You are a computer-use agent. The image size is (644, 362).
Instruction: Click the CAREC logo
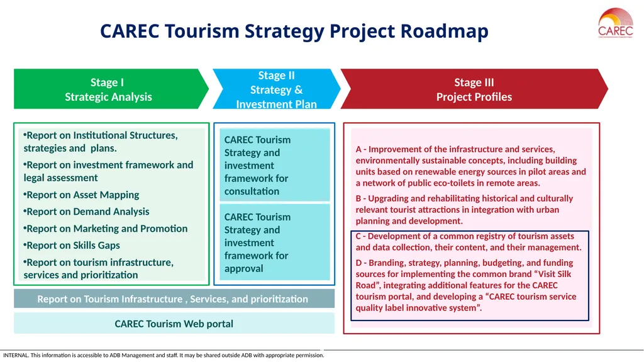615,23
